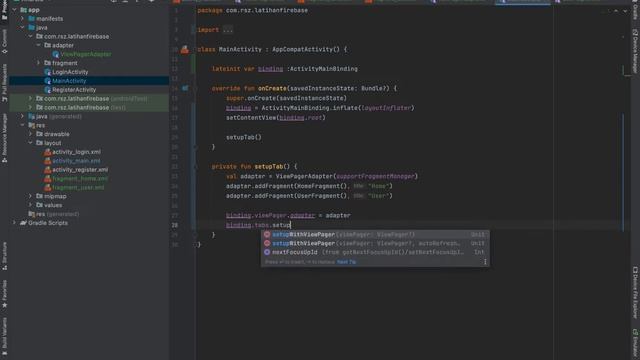Screen dimensions: 640x360
Task: Click the fragment_home.xml layout file icon
Action: (47, 179)
